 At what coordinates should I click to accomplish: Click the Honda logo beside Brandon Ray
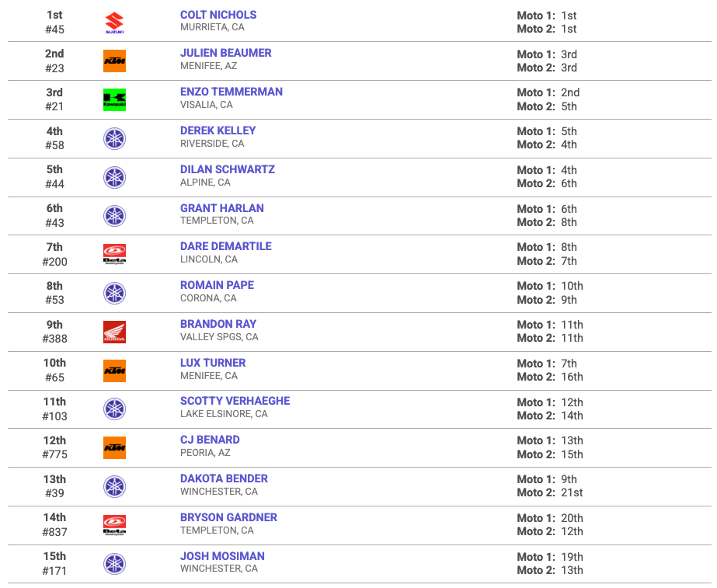point(114,332)
